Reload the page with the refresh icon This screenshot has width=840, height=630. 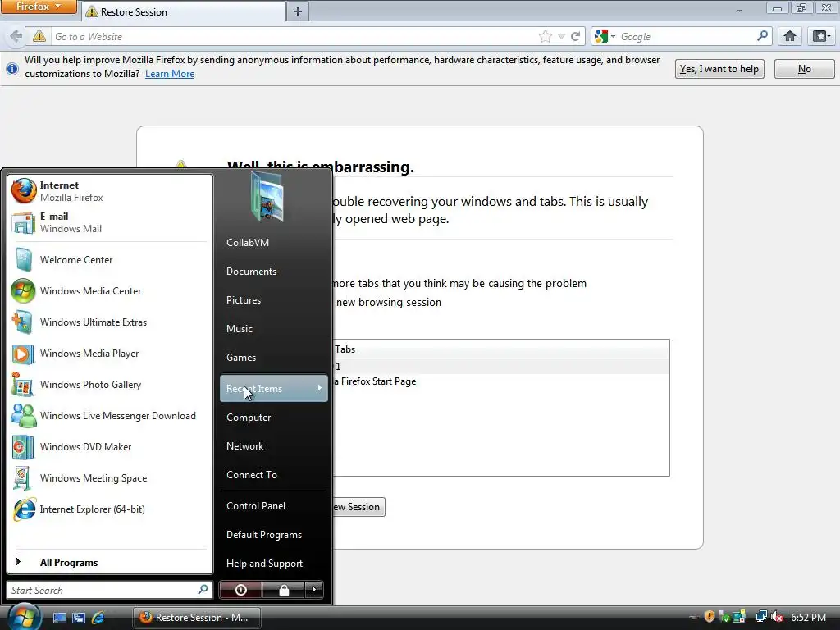pyautogui.click(x=576, y=36)
